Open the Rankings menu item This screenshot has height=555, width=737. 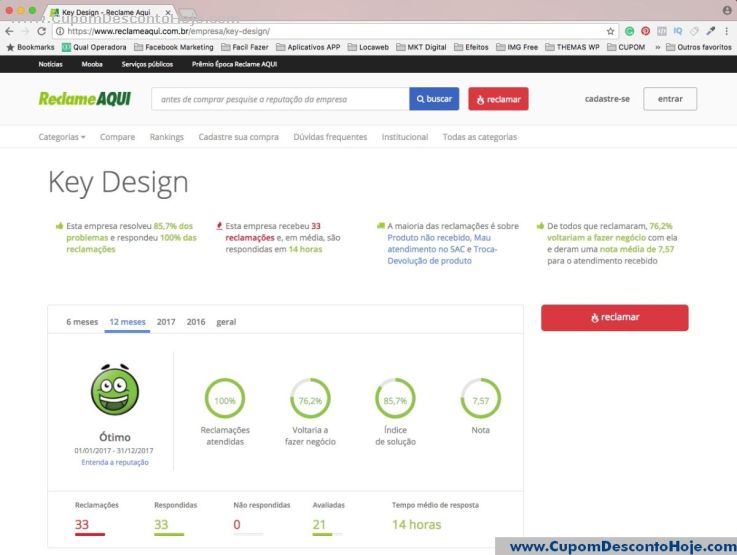[x=167, y=137]
